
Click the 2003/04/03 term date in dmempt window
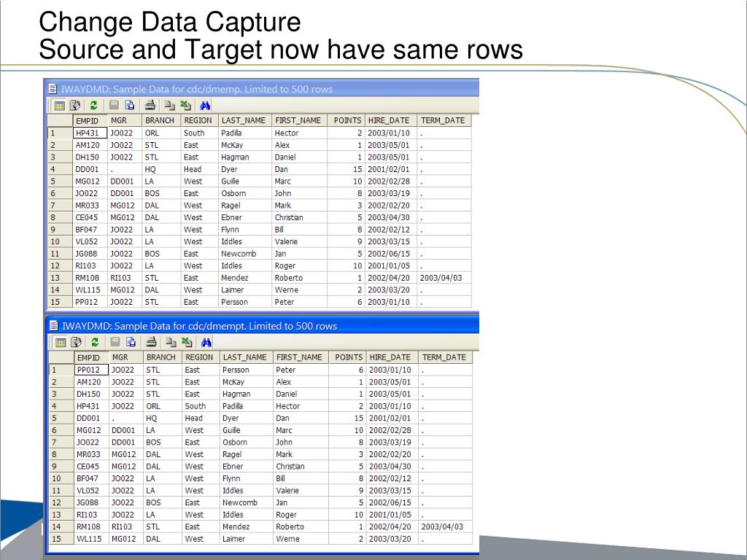[x=446, y=526]
